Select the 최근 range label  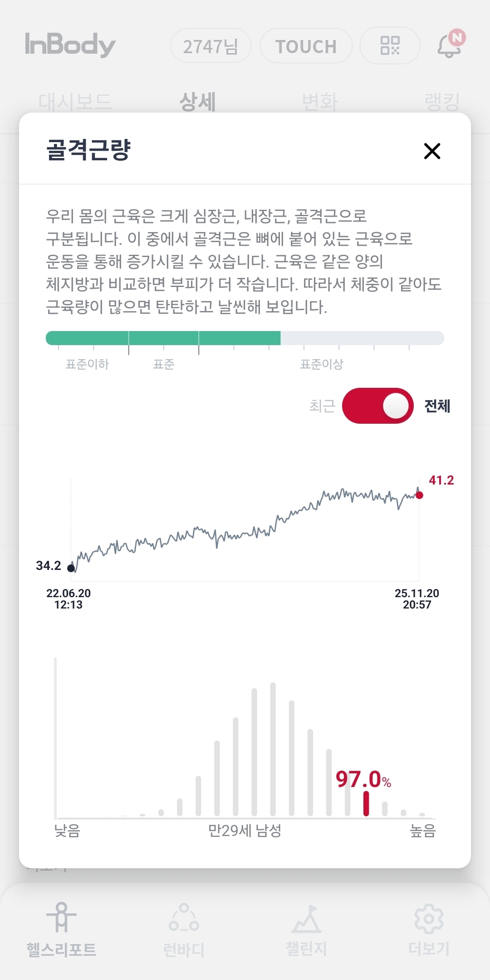[x=322, y=406]
